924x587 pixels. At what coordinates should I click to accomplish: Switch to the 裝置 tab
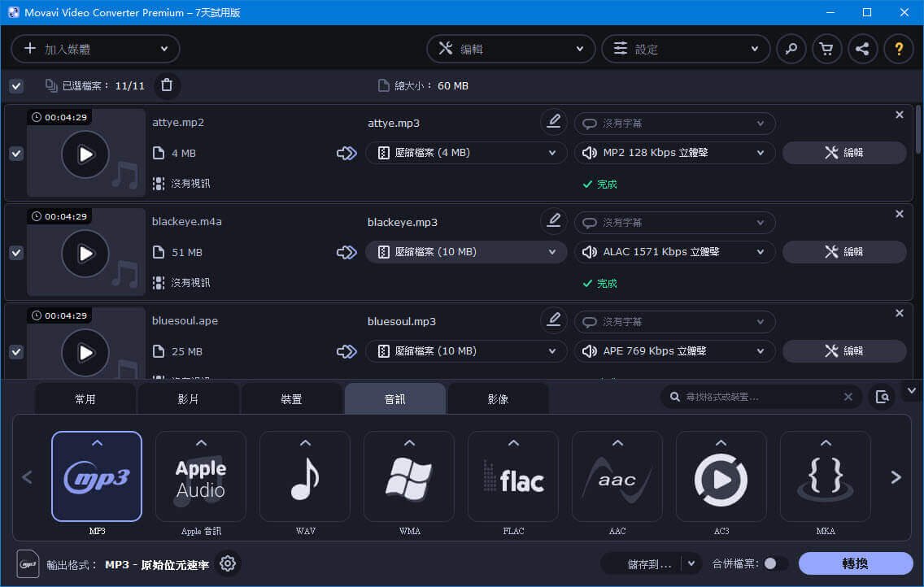[291, 399]
